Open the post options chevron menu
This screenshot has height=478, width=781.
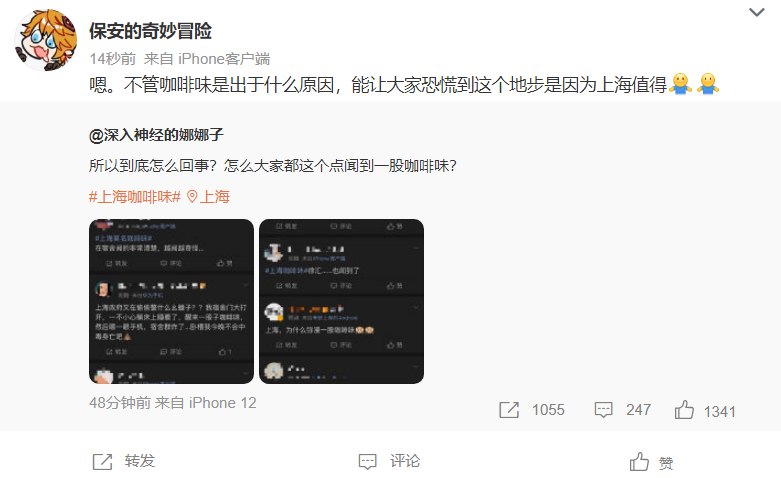click(757, 12)
